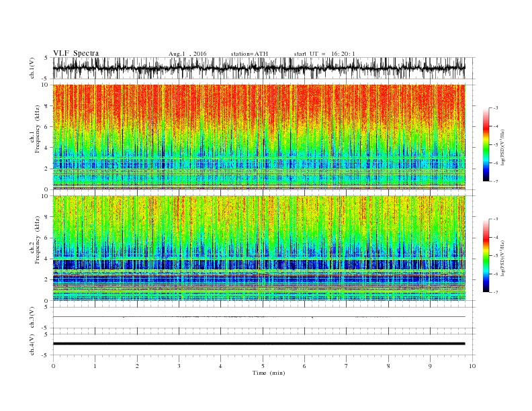Click time axis tick label "9"

[x=430, y=366]
